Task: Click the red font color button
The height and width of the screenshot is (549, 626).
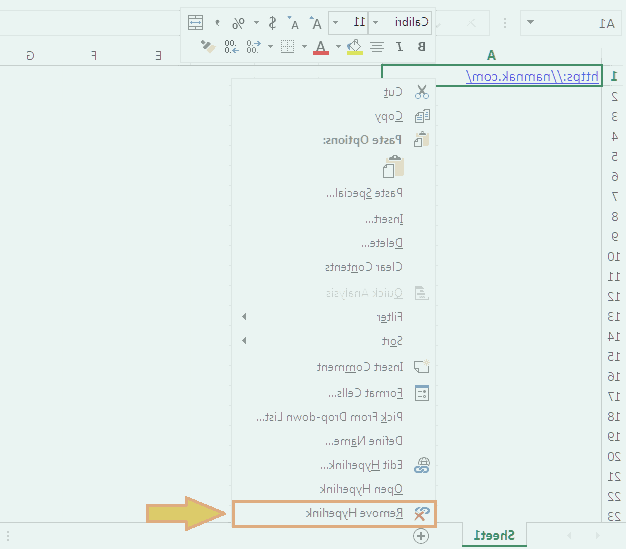Action: pyautogui.click(x=320, y=47)
